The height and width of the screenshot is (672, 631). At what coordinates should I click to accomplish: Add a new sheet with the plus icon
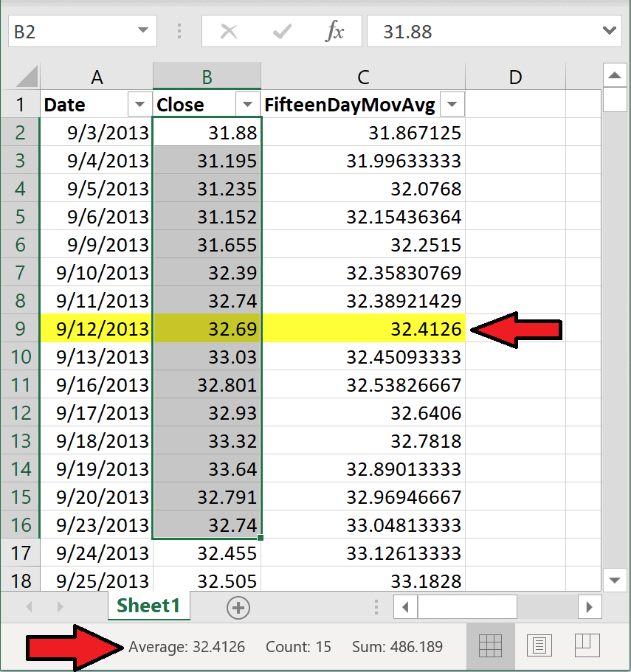pyautogui.click(x=238, y=608)
